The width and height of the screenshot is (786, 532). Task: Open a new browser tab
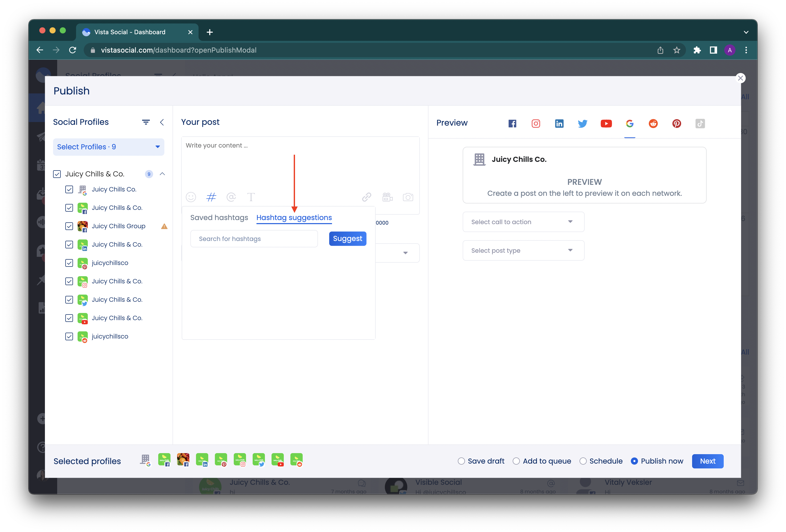click(x=210, y=32)
